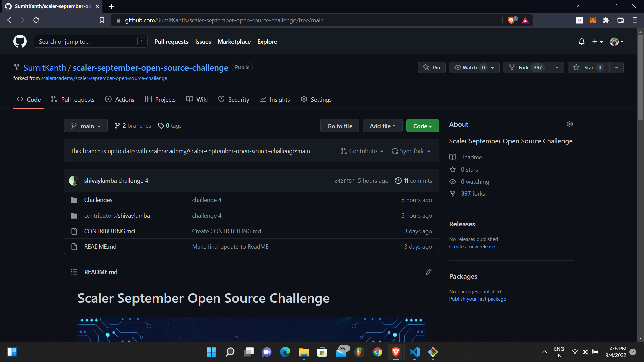Open the Sync fork dropdown

click(x=411, y=151)
